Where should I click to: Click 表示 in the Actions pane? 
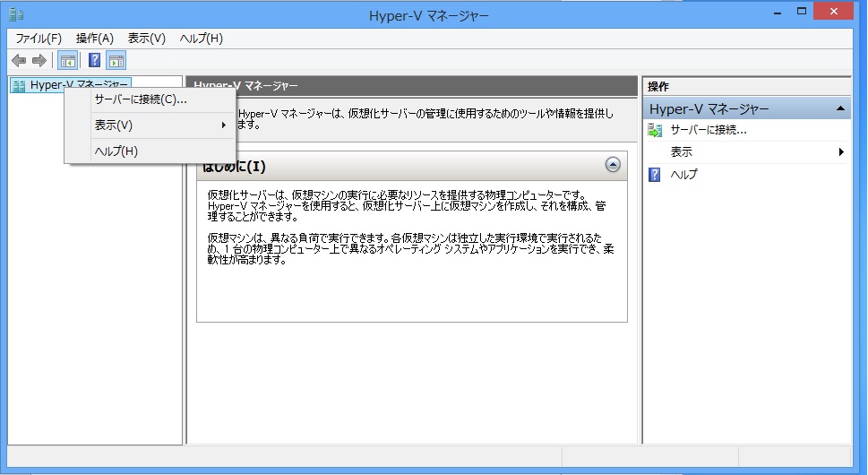[x=682, y=151]
